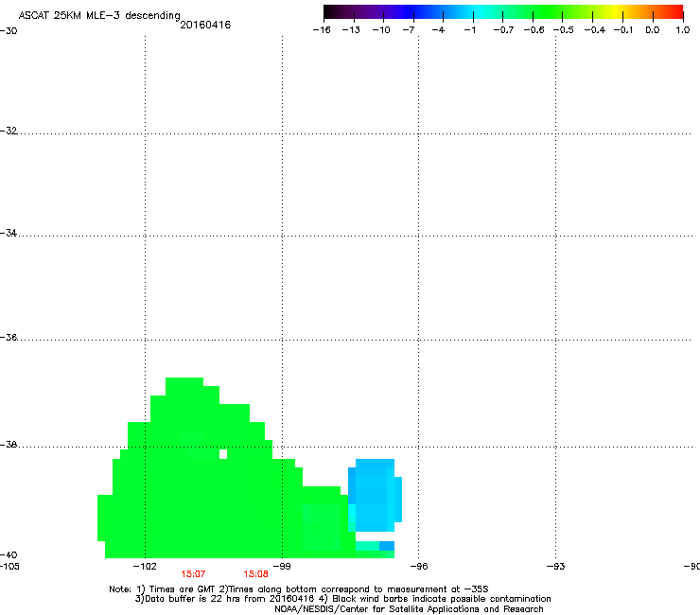Viewport: 700px width, 615px height.
Task: Click the -34 latitude axis label
Action: 9,233
